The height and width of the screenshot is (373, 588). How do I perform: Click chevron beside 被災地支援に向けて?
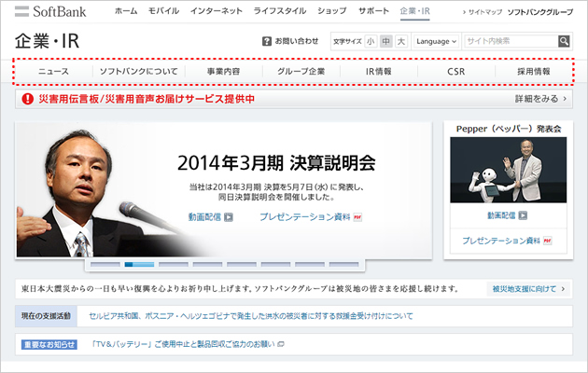tap(563, 289)
